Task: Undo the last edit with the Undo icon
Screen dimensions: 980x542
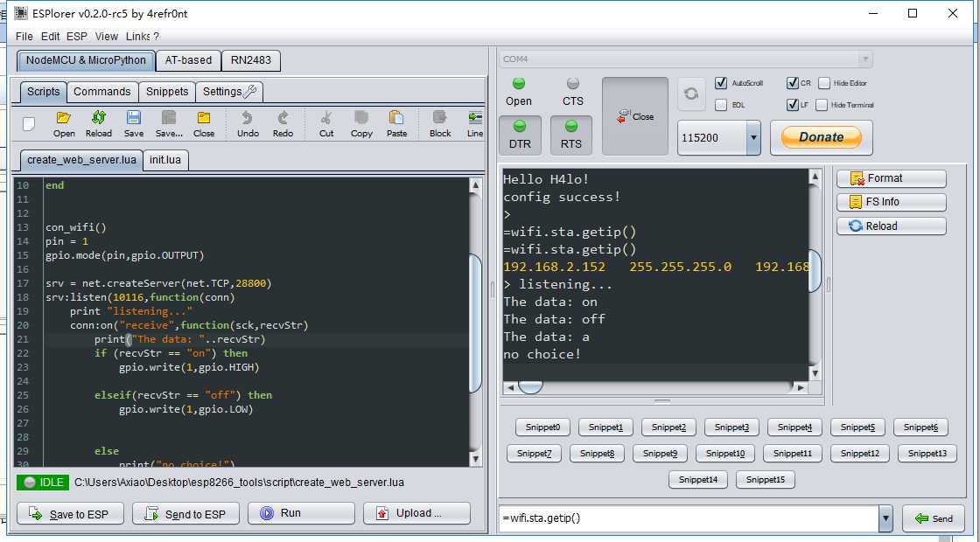Action: coord(248,123)
